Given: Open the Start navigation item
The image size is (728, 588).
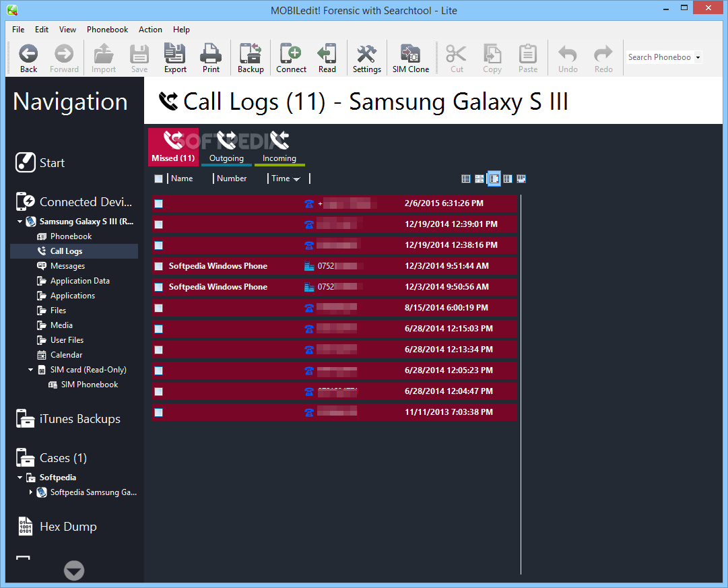Looking at the screenshot, I should (x=40, y=162).
